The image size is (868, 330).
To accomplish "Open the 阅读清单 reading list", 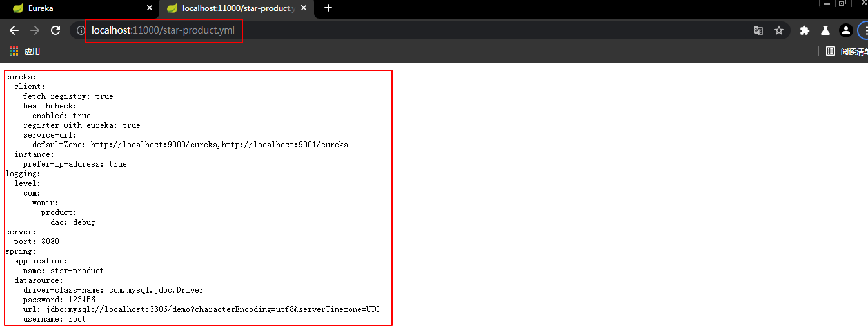I will click(847, 51).
